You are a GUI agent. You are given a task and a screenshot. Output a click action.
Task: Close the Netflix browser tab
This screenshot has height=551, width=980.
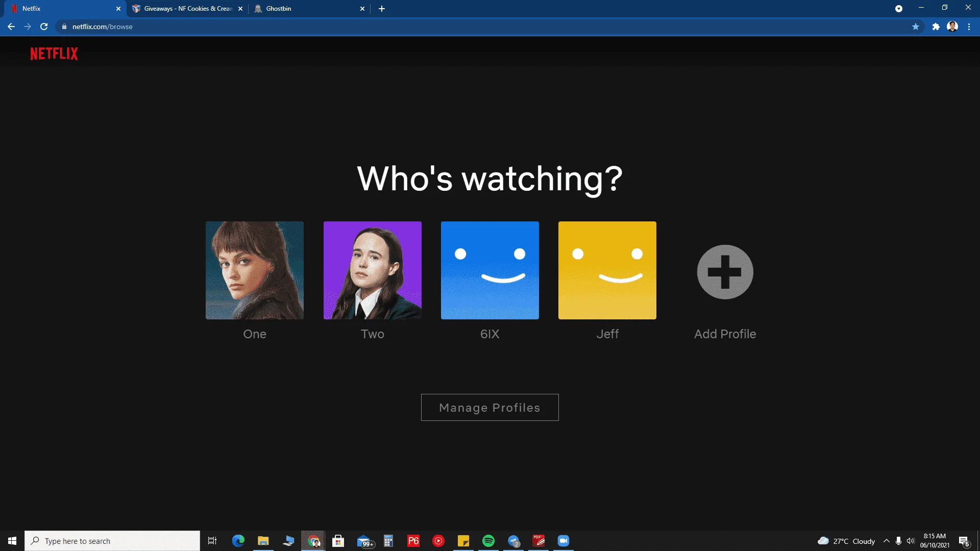(x=118, y=9)
